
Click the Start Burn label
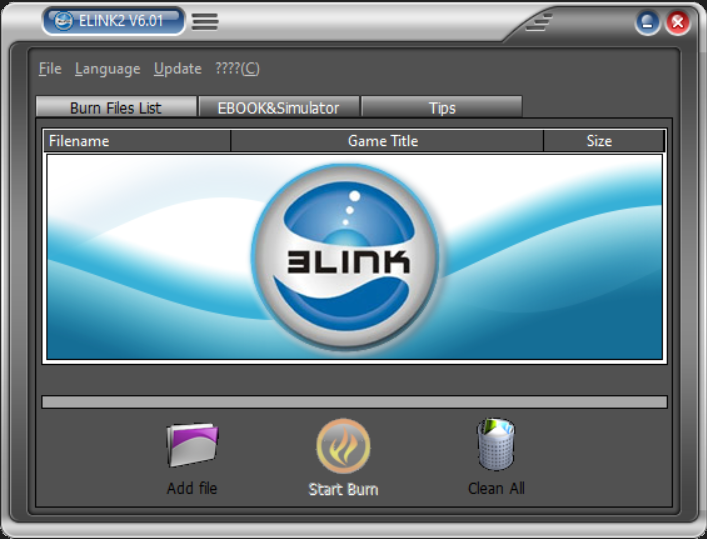click(x=343, y=489)
